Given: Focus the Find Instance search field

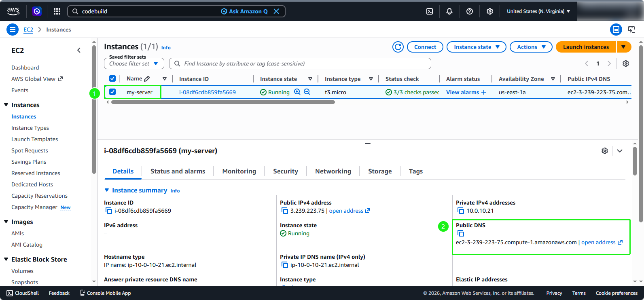Looking at the screenshot, I should click(x=300, y=63).
